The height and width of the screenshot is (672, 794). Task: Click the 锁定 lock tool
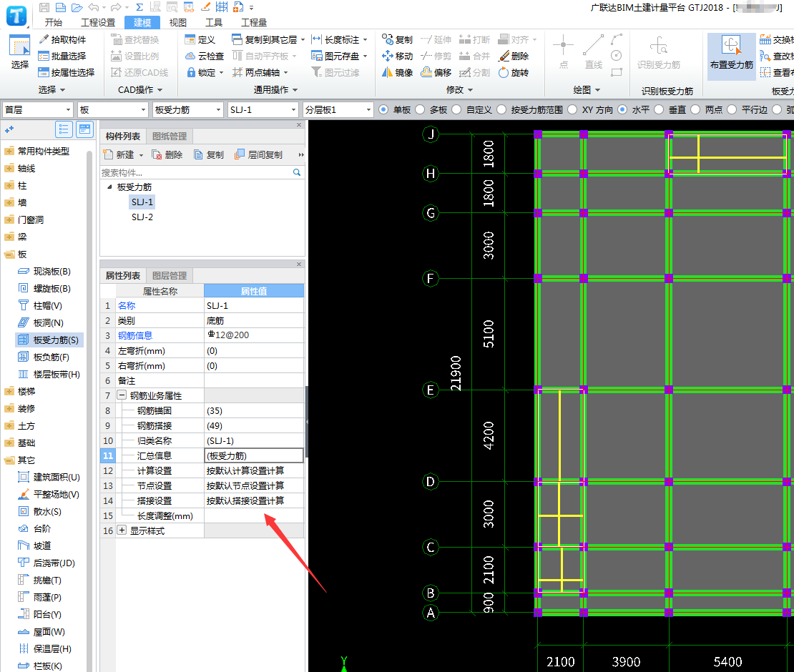[x=205, y=72]
